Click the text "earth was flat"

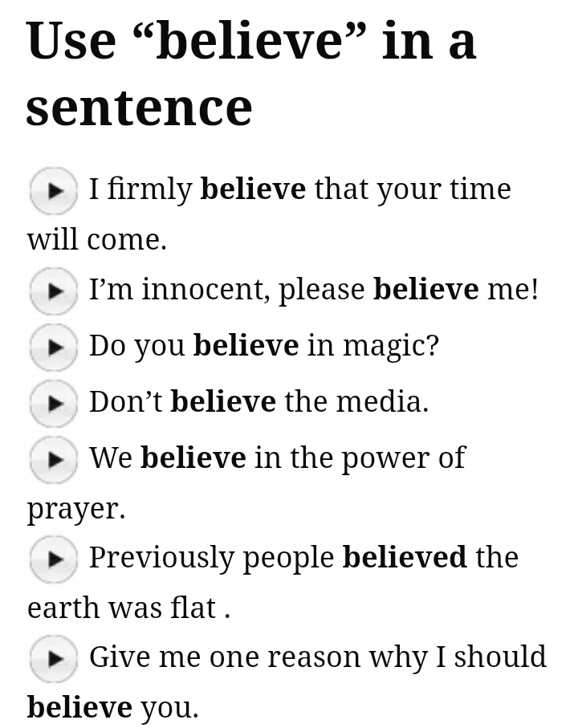[x=120, y=608]
